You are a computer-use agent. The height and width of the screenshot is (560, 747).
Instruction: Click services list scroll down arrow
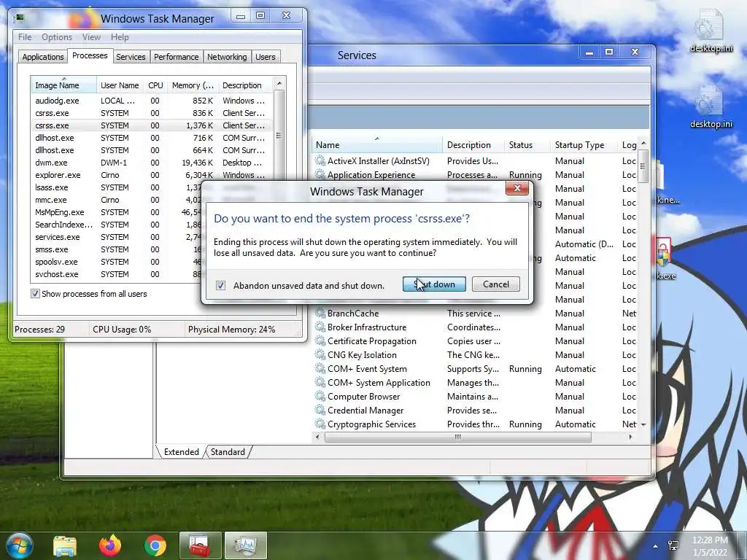pos(643,424)
